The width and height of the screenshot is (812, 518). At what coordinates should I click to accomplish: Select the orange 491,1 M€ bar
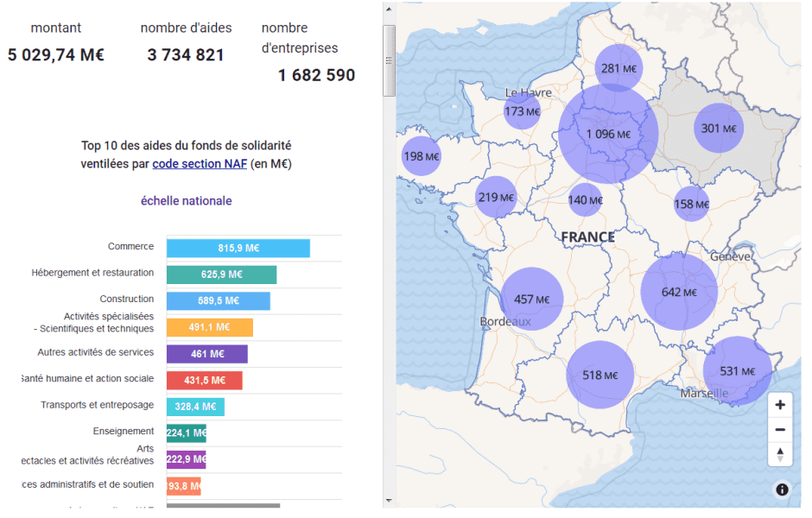point(210,327)
